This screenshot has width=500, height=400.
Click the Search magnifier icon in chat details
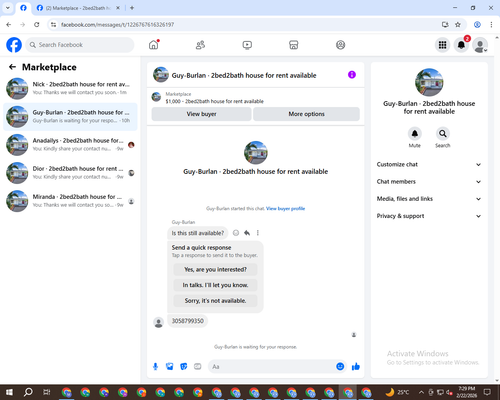(x=443, y=134)
